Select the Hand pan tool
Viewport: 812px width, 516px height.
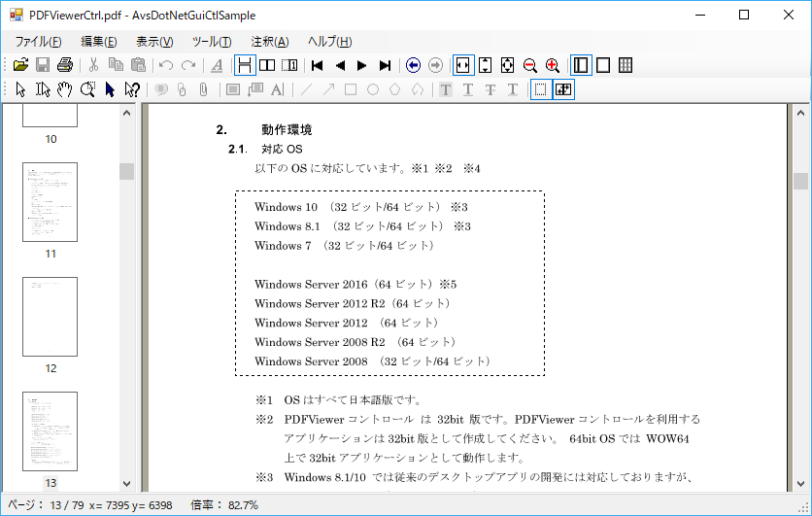65,89
